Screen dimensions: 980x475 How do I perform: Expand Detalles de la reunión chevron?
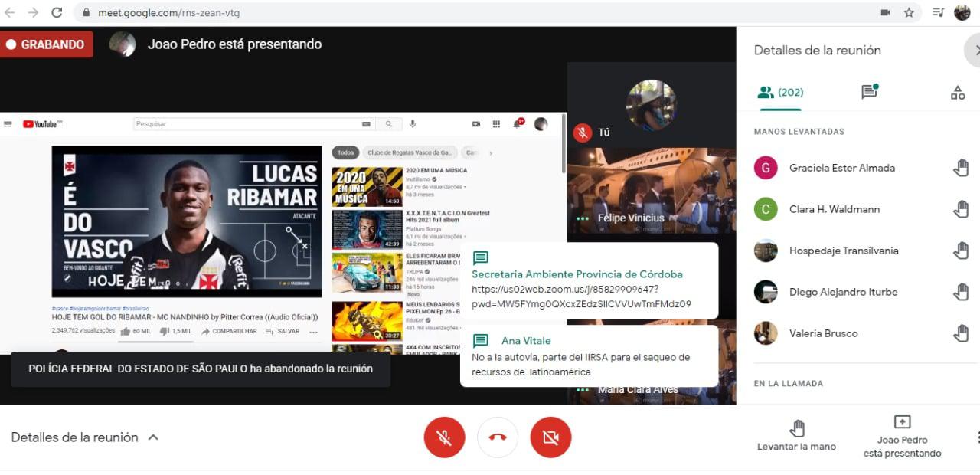tap(153, 437)
